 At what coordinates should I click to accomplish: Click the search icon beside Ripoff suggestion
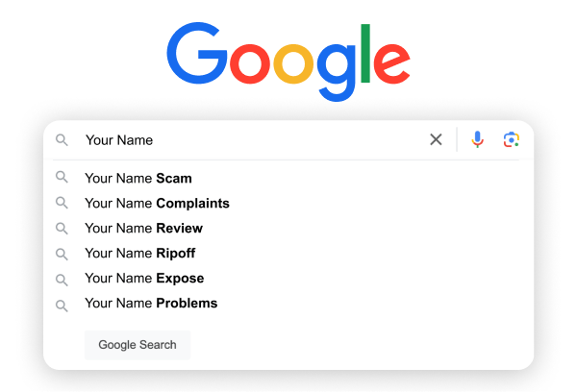click(x=62, y=254)
